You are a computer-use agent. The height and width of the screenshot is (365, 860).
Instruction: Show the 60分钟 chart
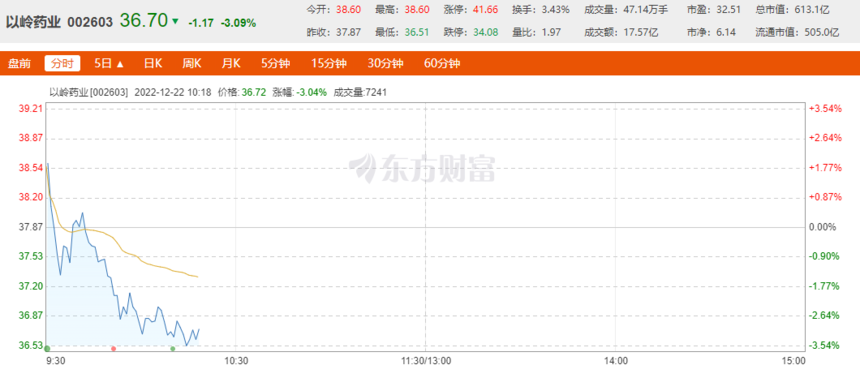(x=442, y=63)
